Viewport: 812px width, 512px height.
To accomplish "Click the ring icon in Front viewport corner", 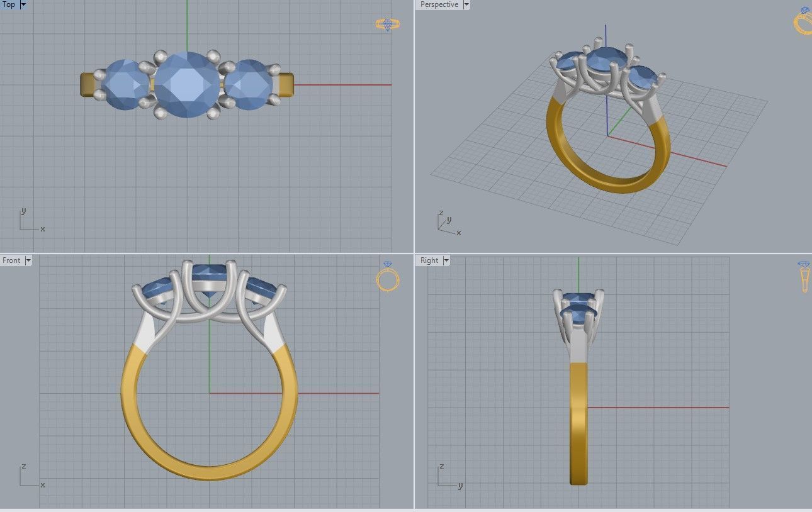I will [x=388, y=277].
